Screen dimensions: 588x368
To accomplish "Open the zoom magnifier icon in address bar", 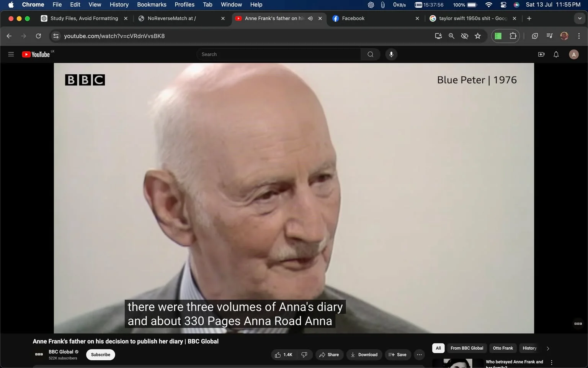I will (451, 36).
